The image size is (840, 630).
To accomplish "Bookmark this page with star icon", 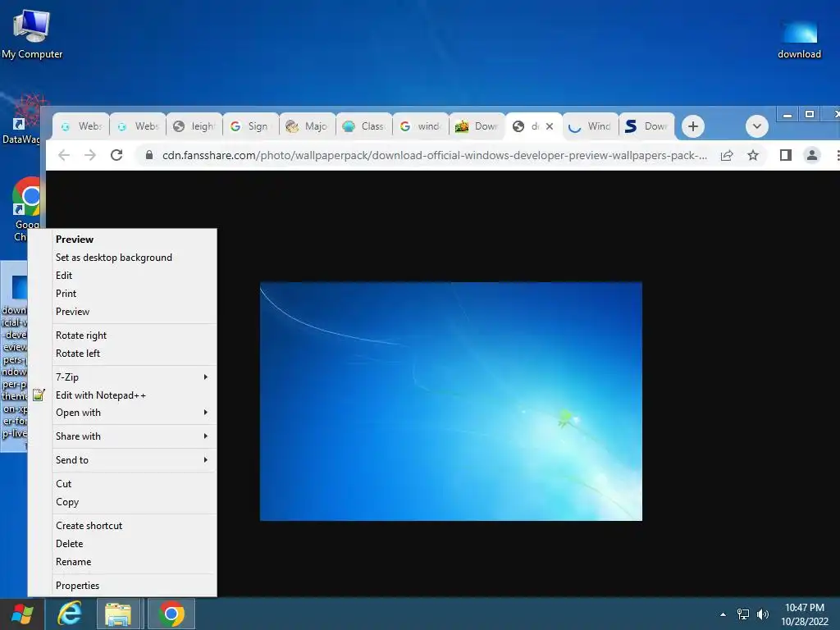I will coord(753,155).
